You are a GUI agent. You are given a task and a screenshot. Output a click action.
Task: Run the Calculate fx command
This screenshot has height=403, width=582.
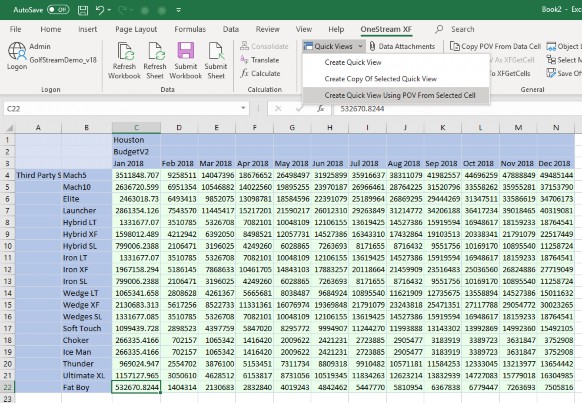pos(260,73)
